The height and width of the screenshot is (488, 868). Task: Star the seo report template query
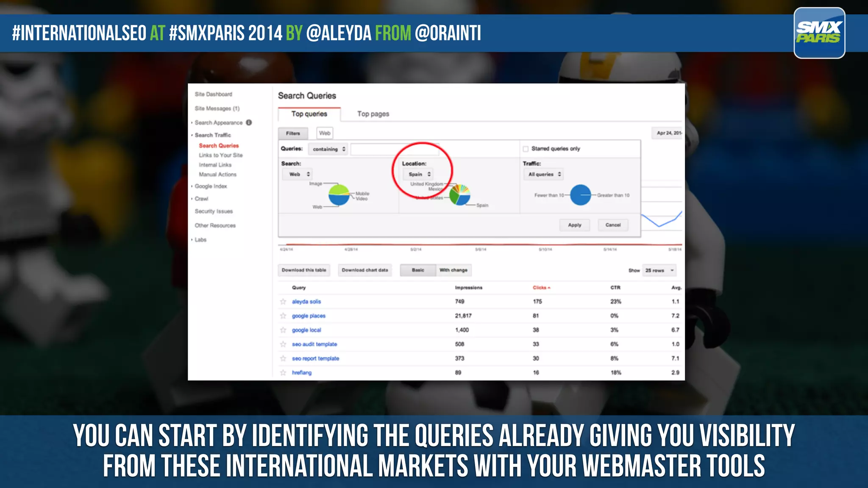(x=283, y=358)
